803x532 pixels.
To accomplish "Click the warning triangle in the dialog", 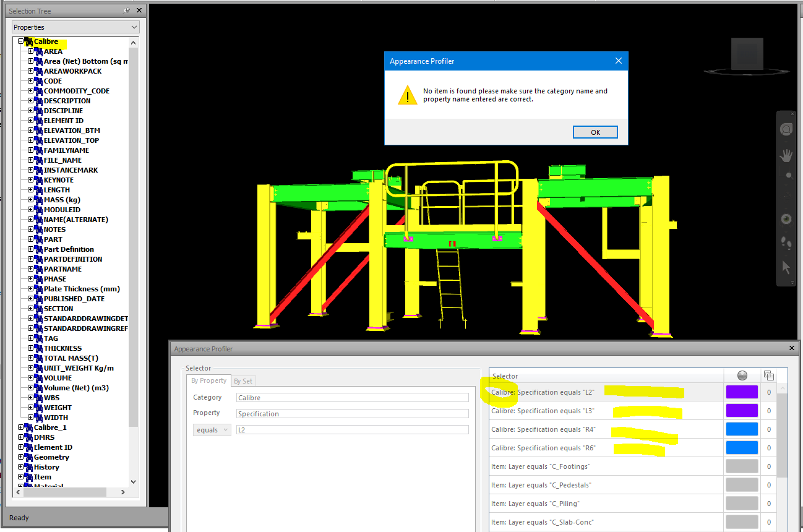I will (x=408, y=95).
